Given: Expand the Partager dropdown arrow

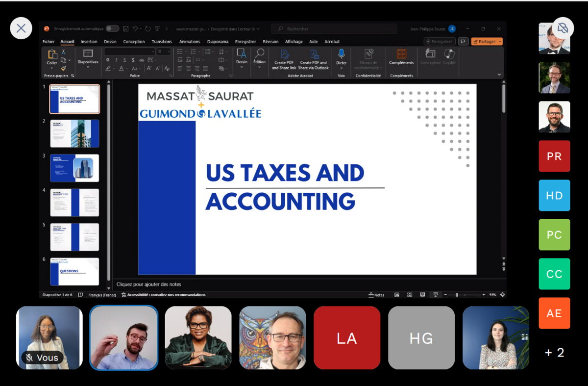Looking at the screenshot, I should 500,42.
